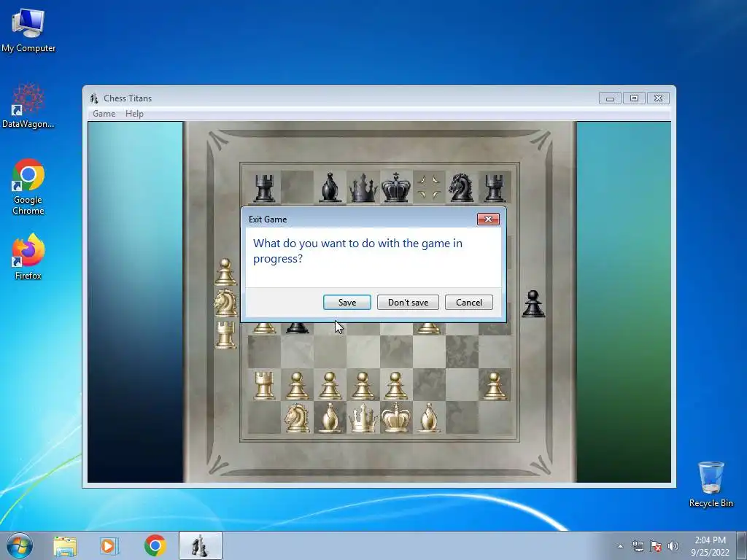The height and width of the screenshot is (560, 747).
Task: Open the Action Center flag icon
Action: pos(656,546)
